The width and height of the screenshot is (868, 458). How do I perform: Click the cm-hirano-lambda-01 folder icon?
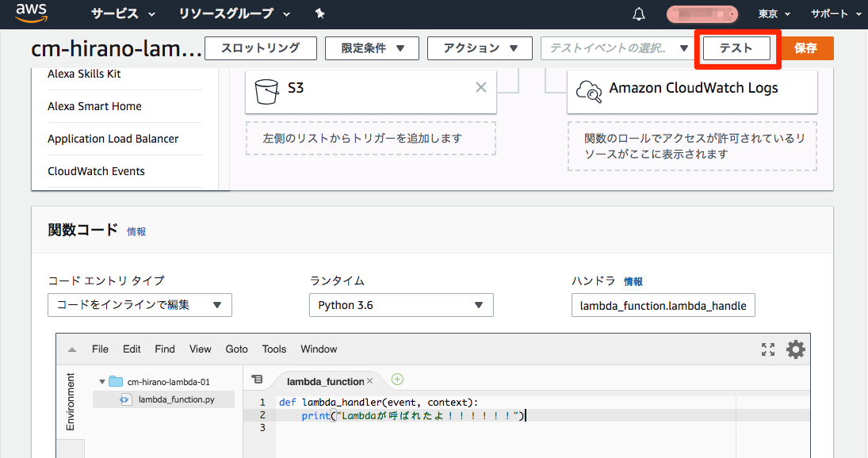tap(116, 381)
